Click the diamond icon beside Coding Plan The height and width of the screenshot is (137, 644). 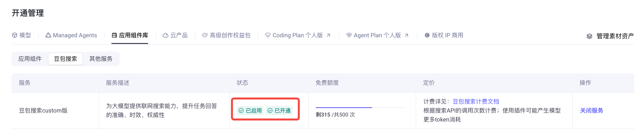pyautogui.click(x=267, y=35)
